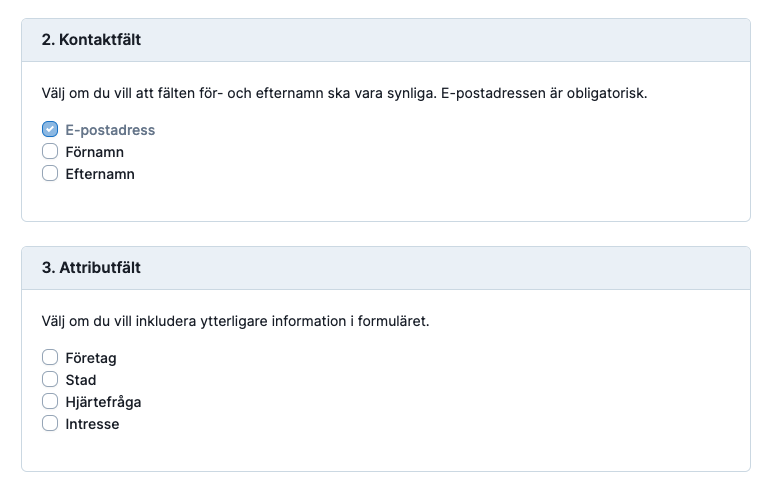
Task: Click the greyed E-postadress label text
Action: (x=110, y=130)
